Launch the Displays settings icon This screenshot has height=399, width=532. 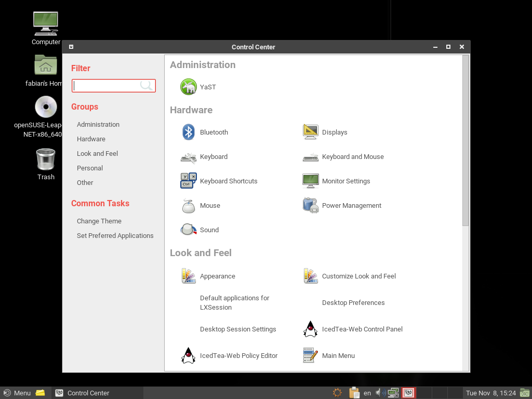(311, 132)
